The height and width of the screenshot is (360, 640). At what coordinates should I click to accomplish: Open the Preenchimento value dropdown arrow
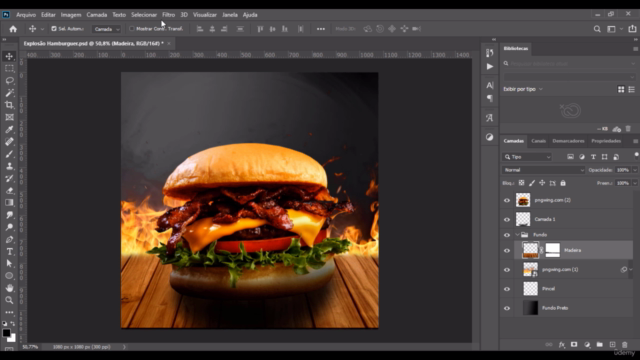click(635, 183)
